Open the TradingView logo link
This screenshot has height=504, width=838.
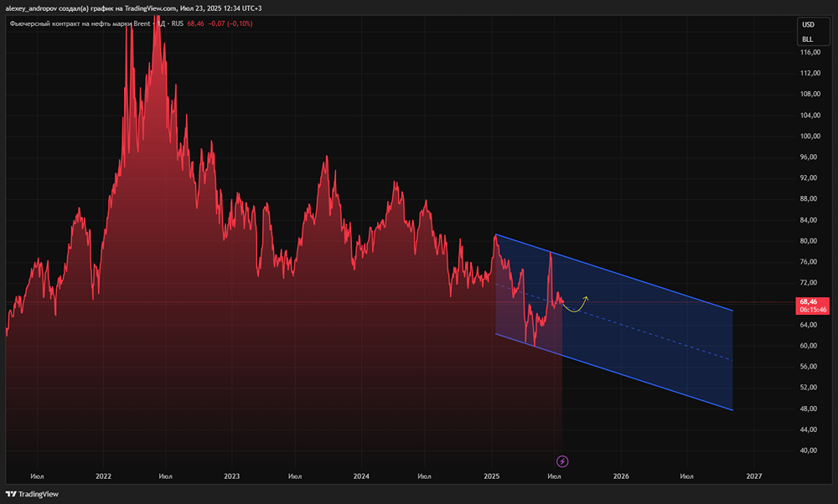(32, 495)
